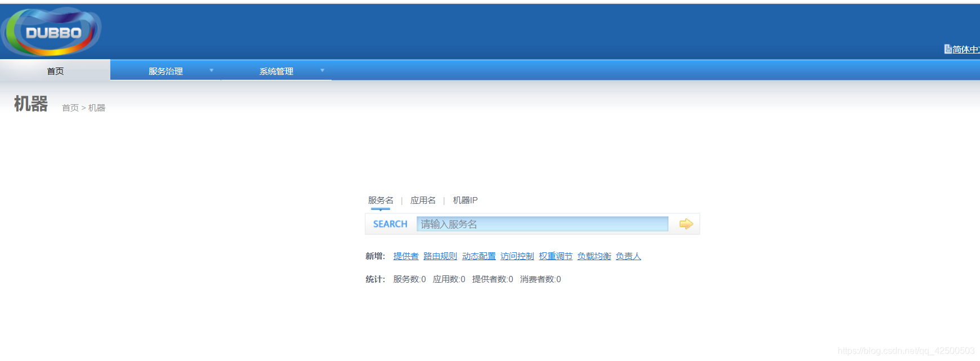Open the 系统管理 menu

[276, 71]
